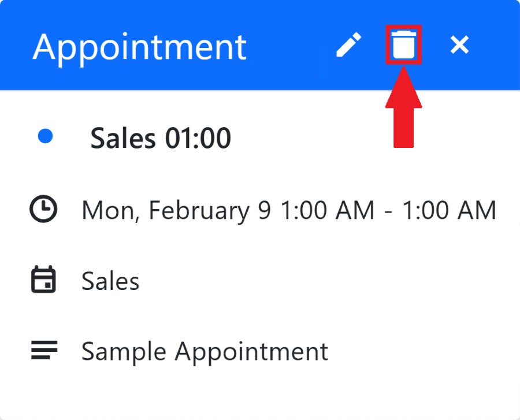520x420 pixels.
Task: Select the bold Sales 01:00 subject
Action: [x=161, y=138]
